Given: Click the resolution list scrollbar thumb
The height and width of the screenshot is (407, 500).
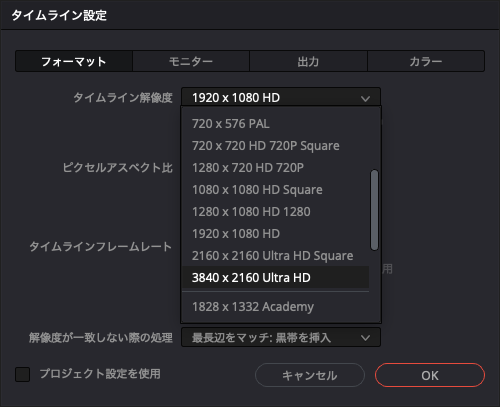Looking at the screenshot, I should (x=374, y=210).
